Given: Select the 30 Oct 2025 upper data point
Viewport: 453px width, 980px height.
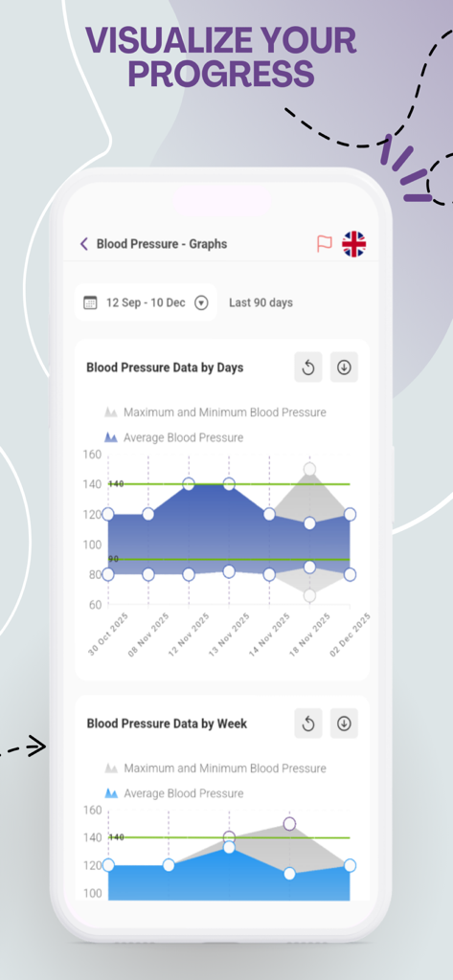Looking at the screenshot, I should pos(107,514).
